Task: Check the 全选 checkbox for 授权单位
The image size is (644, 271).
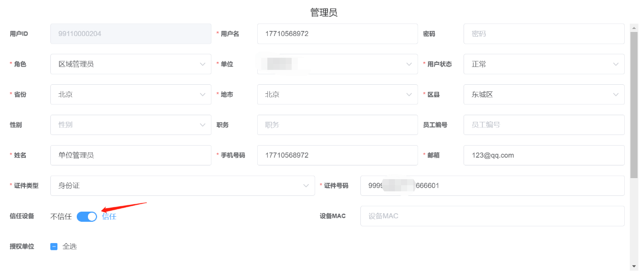Action: (x=54, y=247)
